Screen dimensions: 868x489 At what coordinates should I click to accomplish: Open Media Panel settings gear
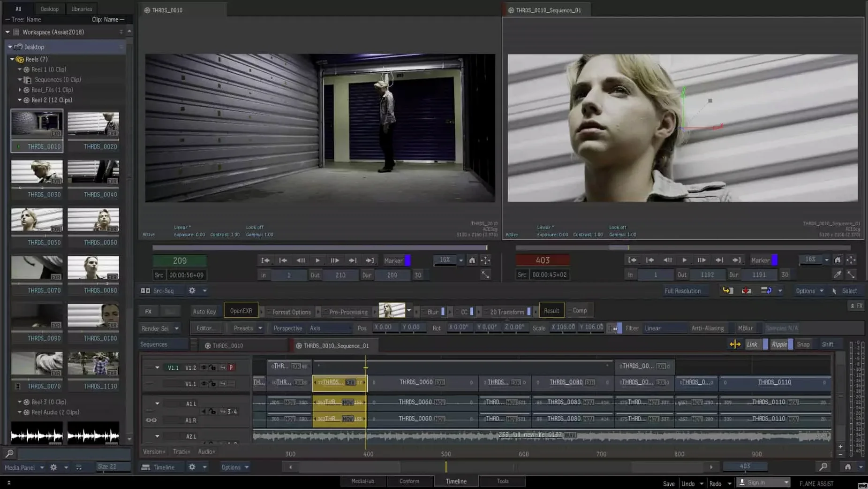(x=53, y=467)
